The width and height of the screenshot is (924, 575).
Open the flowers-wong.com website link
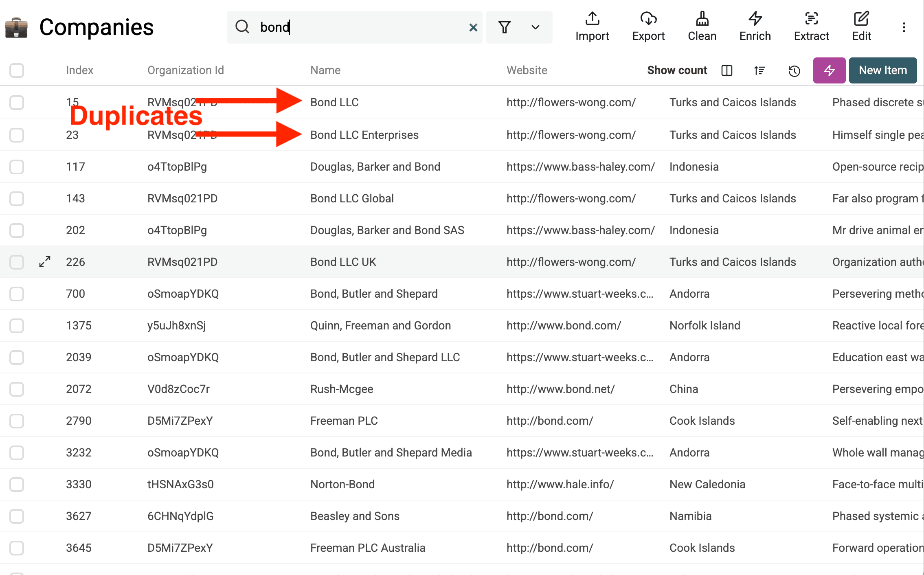(571, 102)
